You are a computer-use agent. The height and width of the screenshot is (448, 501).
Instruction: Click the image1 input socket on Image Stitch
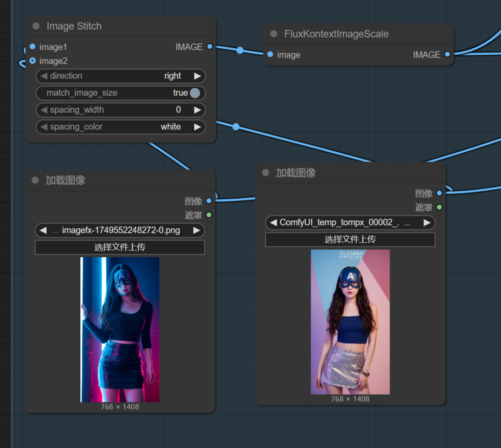(x=32, y=47)
